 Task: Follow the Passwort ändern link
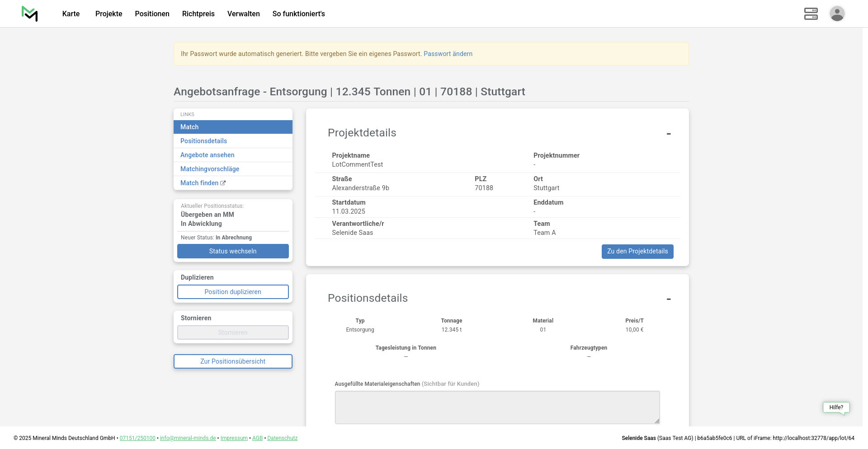coord(448,54)
